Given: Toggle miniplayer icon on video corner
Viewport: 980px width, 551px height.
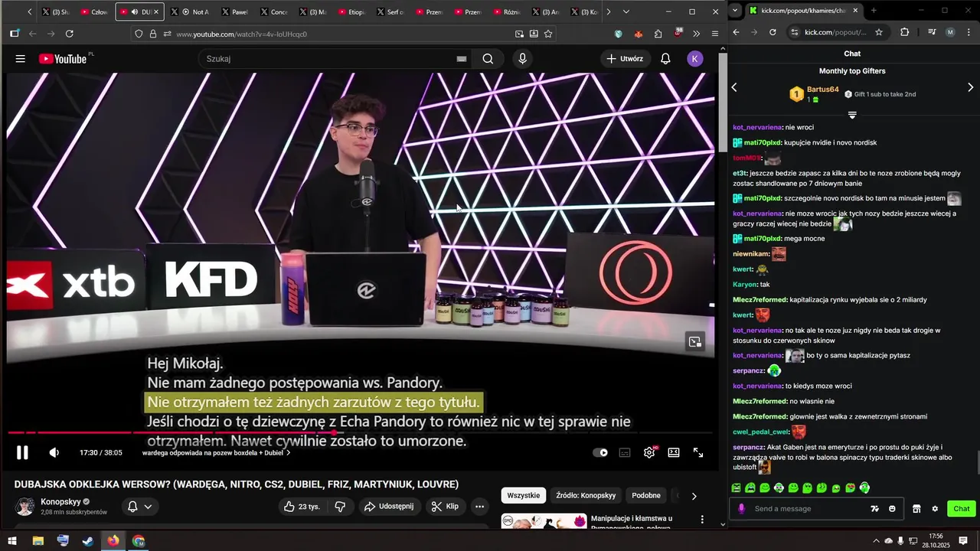Looking at the screenshot, I should pyautogui.click(x=695, y=342).
